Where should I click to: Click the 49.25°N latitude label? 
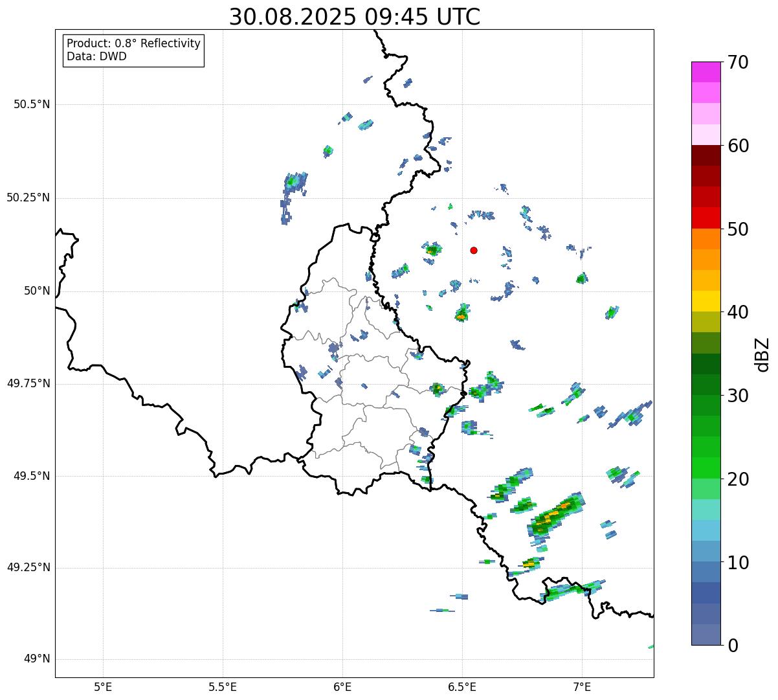point(28,567)
